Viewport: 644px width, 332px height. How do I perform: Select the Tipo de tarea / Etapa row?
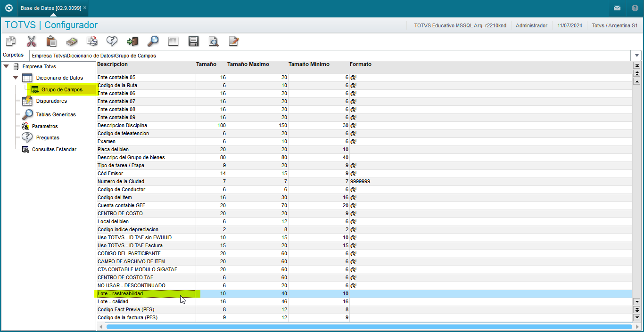click(364, 165)
